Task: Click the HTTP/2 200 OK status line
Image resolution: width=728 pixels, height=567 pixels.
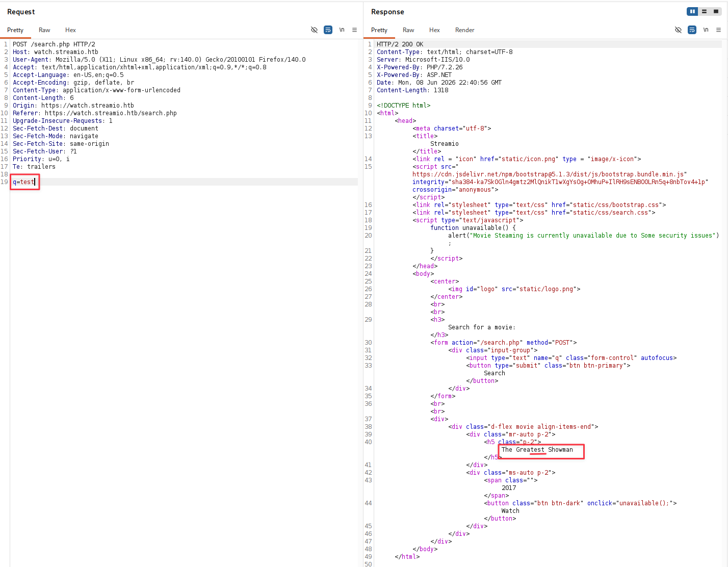Action: point(400,44)
